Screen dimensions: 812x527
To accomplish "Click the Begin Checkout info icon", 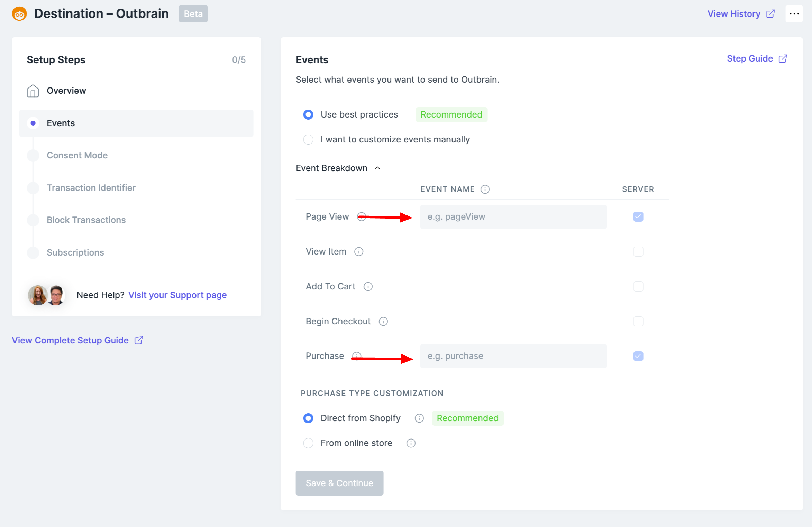I will click(x=383, y=321).
